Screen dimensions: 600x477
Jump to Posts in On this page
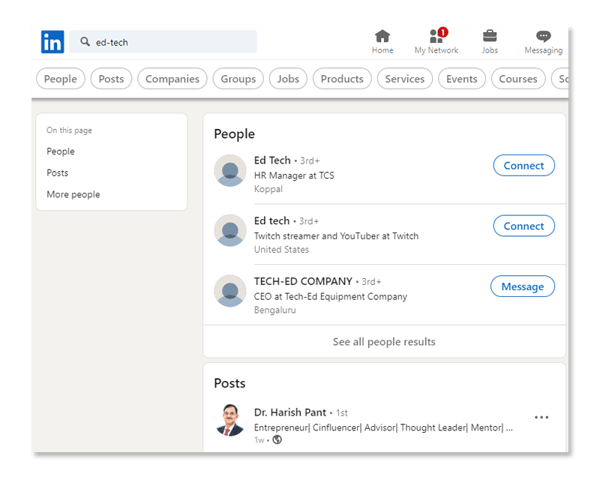(57, 173)
